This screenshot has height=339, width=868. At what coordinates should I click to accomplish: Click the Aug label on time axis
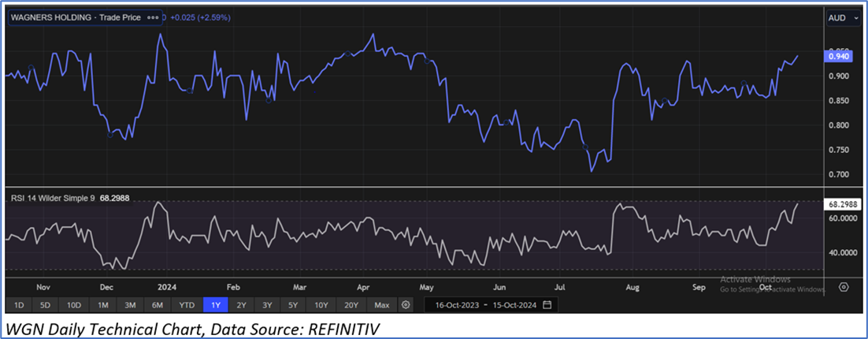[x=632, y=288]
